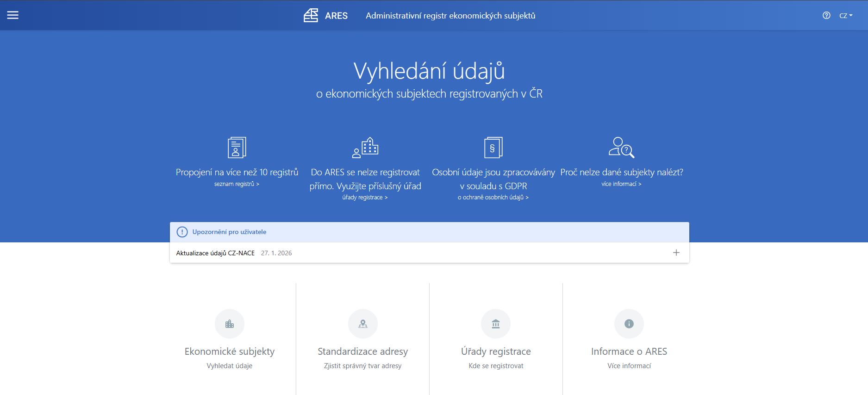Click 'Kde se registrovat' text
Image resolution: width=868 pixels, height=395 pixels.
pyautogui.click(x=496, y=366)
